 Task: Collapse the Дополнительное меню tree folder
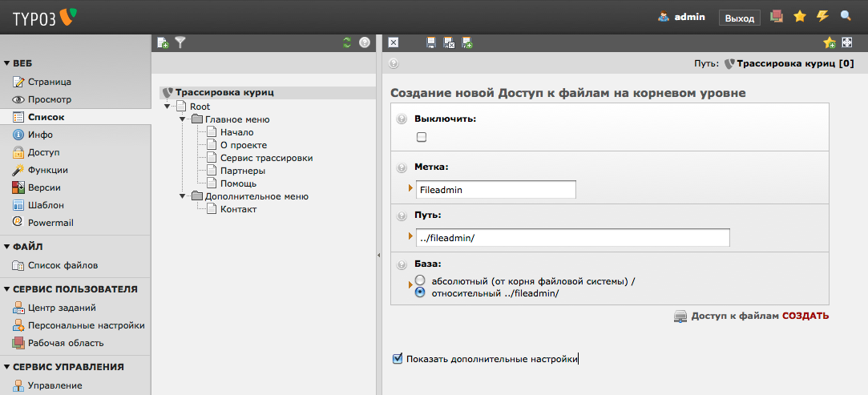pos(184,196)
